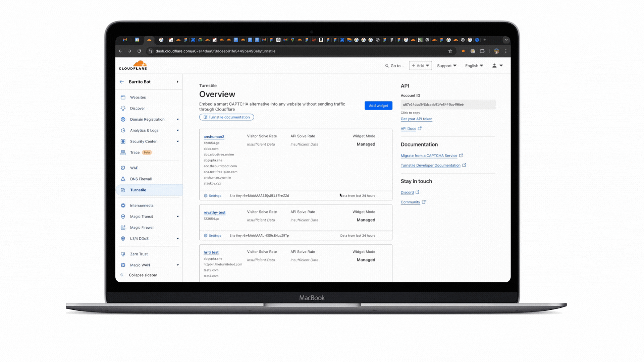Image resolution: width=644 pixels, height=362 pixels.
Task: Click the Discover lightbulb icon
Action: pyautogui.click(x=123, y=108)
